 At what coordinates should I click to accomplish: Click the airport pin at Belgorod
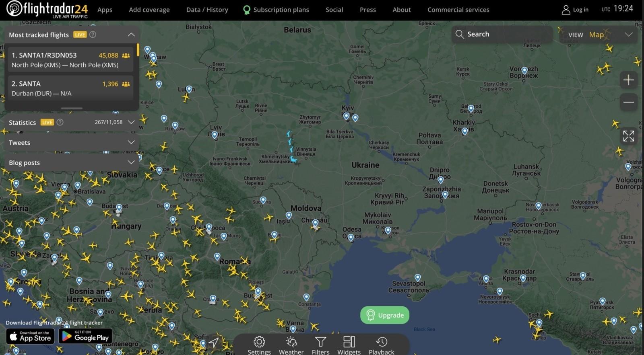[471, 109]
